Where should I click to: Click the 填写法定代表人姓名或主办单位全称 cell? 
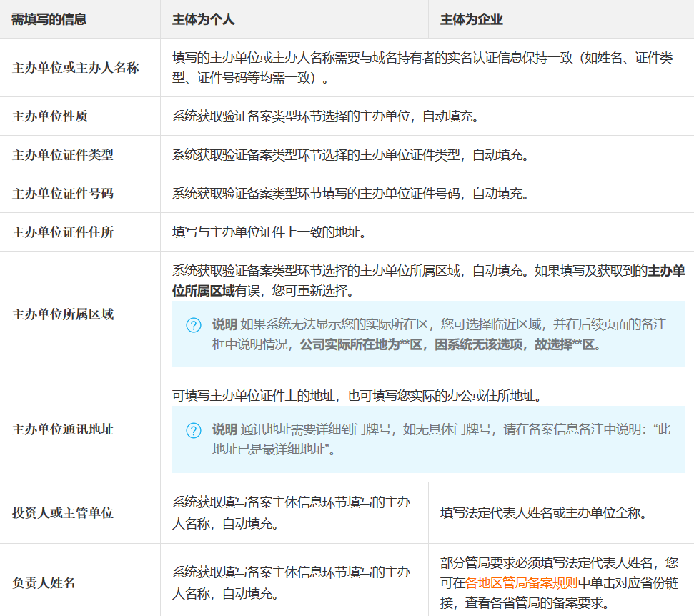tap(544, 512)
